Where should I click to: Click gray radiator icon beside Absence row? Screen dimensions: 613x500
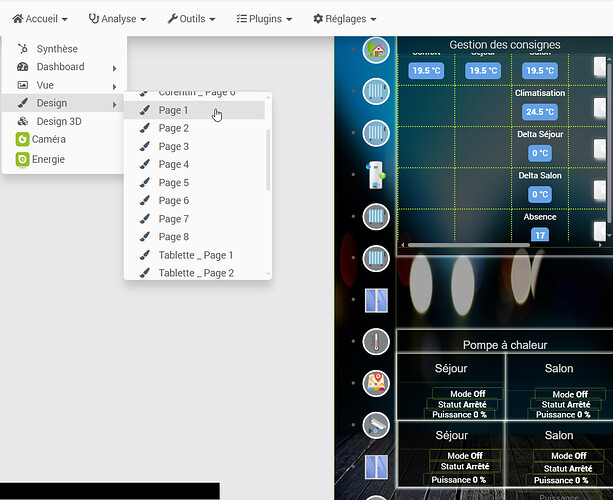[376, 217]
